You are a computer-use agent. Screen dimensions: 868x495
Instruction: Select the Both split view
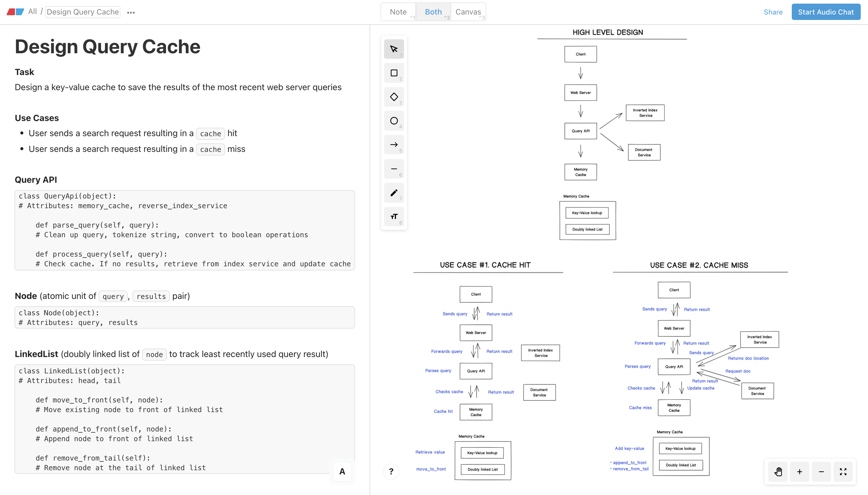pos(433,11)
